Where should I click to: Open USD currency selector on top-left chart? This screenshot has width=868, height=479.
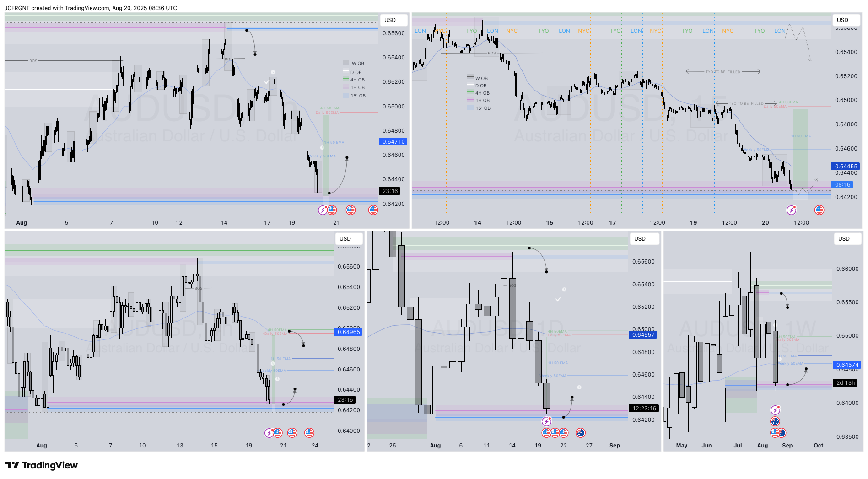pyautogui.click(x=393, y=20)
